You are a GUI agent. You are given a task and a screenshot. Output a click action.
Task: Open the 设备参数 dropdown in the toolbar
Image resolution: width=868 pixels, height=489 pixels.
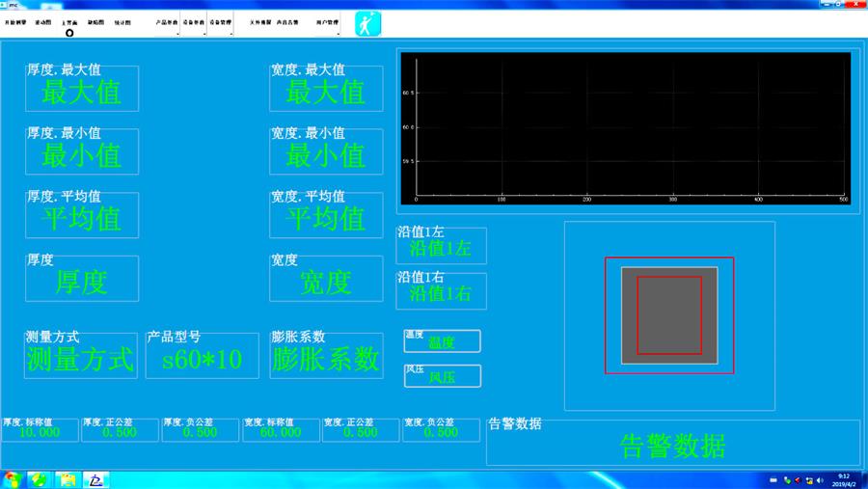click(x=193, y=21)
